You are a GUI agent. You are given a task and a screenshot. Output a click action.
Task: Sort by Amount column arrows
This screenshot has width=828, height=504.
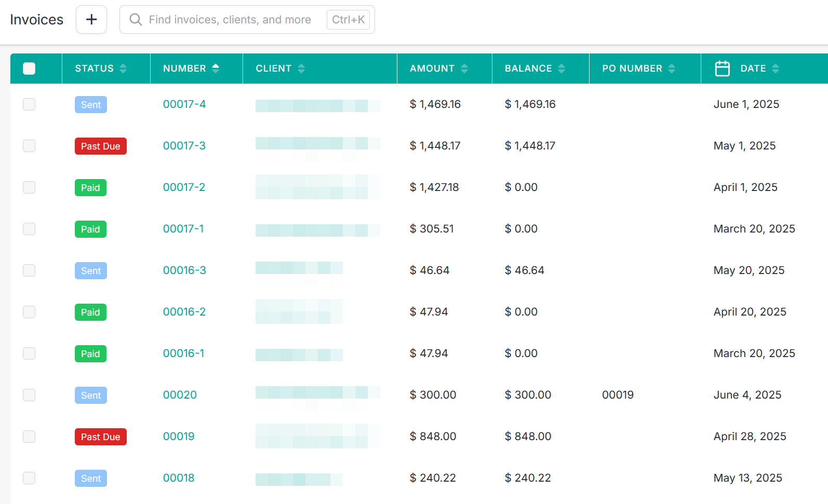tap(464, 69)
